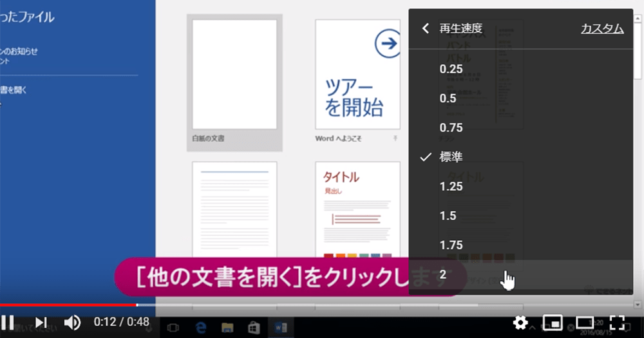Select standard 標準 playback speed
This screenshot has height=338, width=644.
pos(521,157)
